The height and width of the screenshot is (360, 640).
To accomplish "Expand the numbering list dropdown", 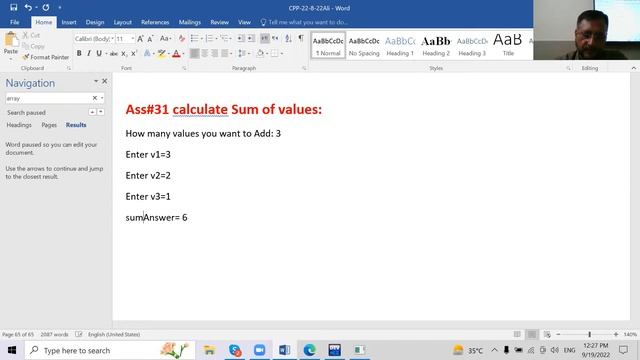I will click(216, 39).
